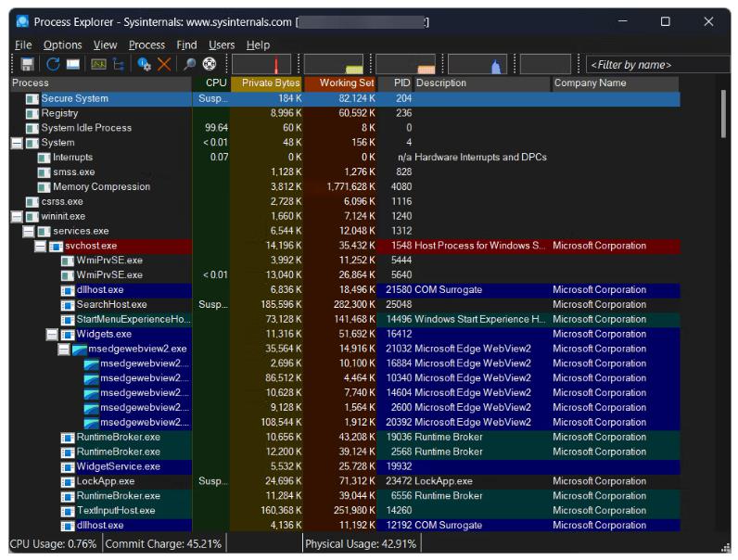Collapse the svchost.exe tree node

[40, 246]
